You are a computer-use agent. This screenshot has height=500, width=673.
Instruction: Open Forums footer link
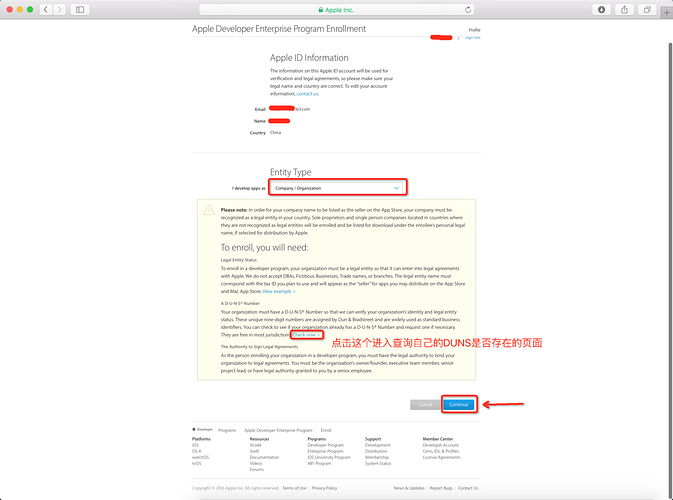[x=257, y=470]
